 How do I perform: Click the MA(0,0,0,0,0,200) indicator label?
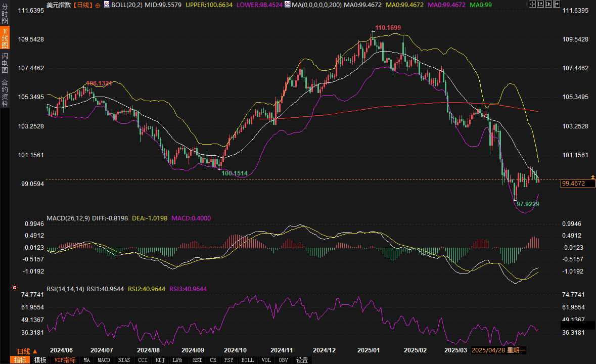coord(316,5)
